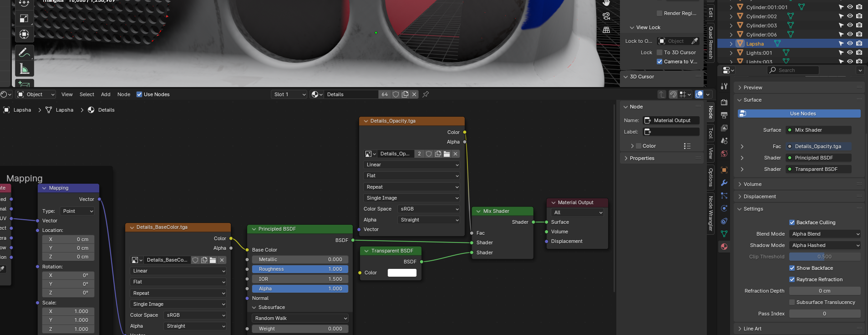Toggle Show Backface checkbox
The height and width of the screenshot is (335, 868).
click(x=792, y=268)
